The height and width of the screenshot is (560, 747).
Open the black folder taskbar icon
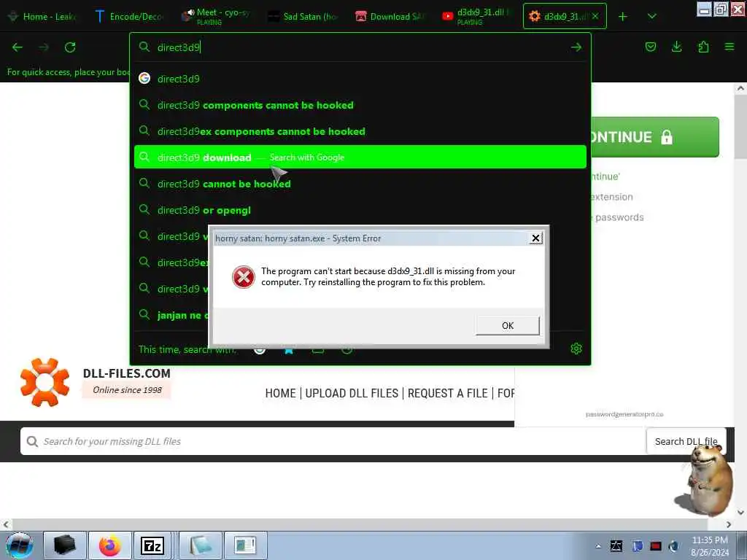(x=65, y=545)
